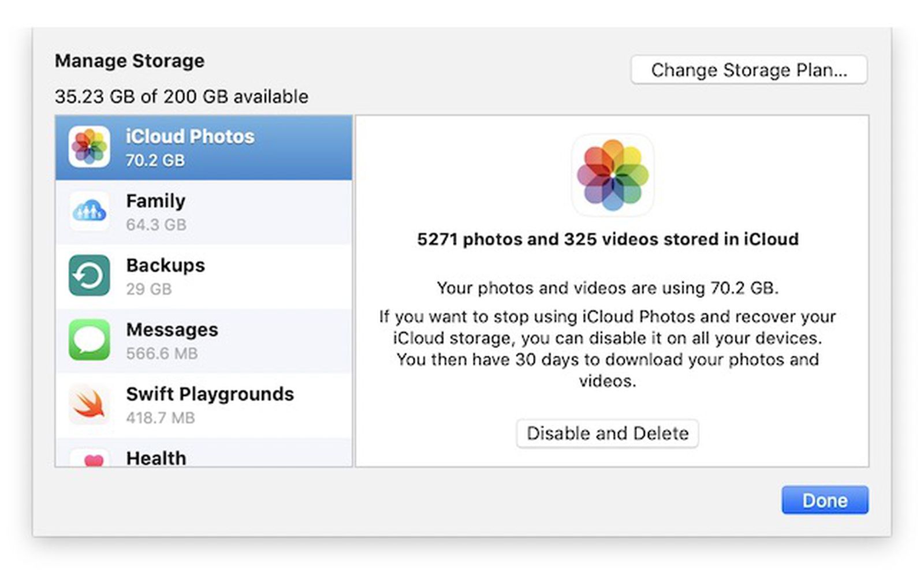This screenshot has height=575, width=924.
Task: Click the Manage Storage heading
Action: pos(129,60)
